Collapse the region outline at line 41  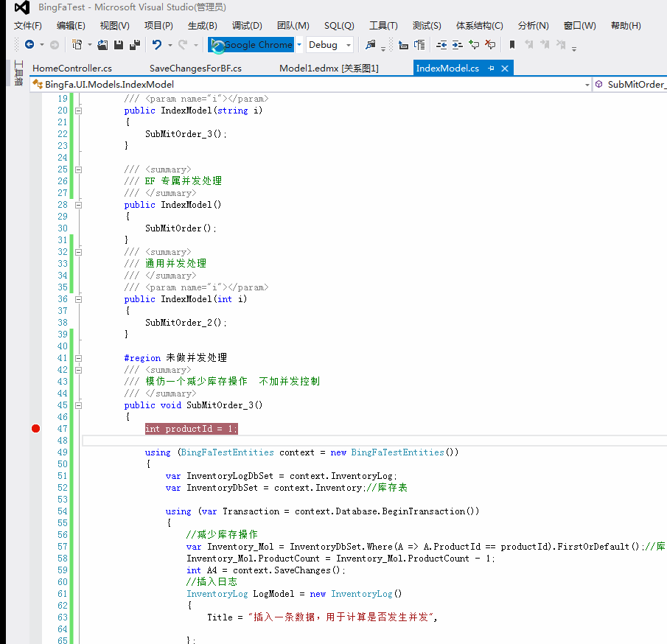(78, 358)
